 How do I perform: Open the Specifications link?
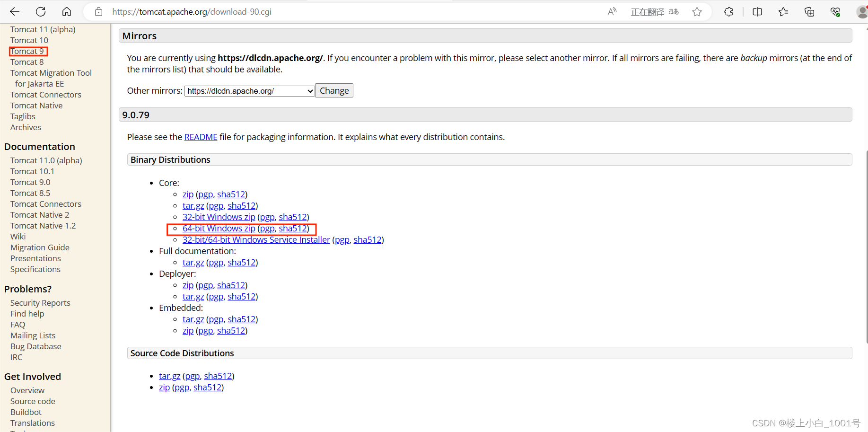[x=35, y=269]
